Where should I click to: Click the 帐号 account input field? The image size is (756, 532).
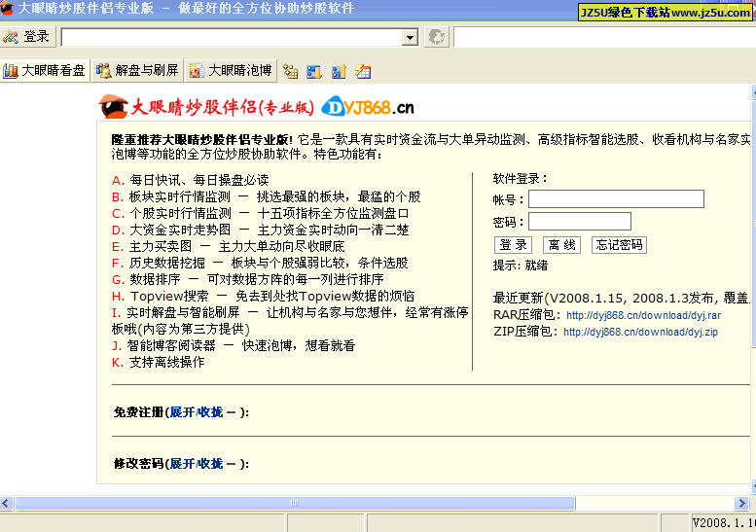[616, 198]
